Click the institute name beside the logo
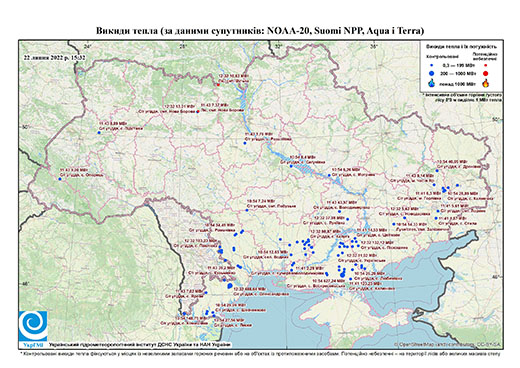 click(x=139, y=345)
